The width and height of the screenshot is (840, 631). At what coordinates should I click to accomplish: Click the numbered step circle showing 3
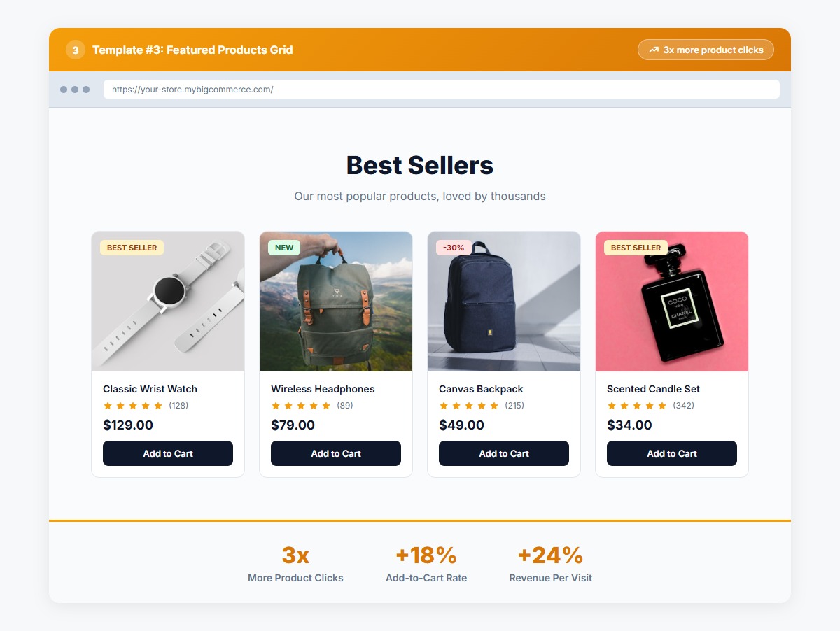click(x=75, y=50)
